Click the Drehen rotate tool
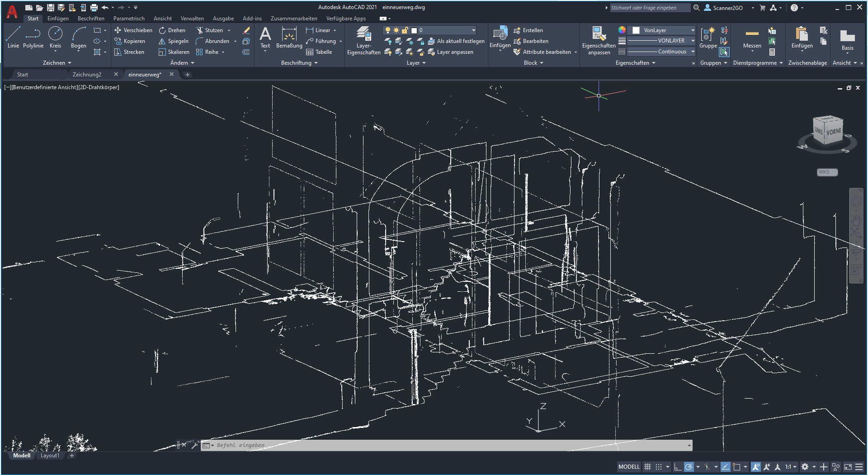This screenshot has width=868, height=475. pyautogui.click(x=172, y=30)
